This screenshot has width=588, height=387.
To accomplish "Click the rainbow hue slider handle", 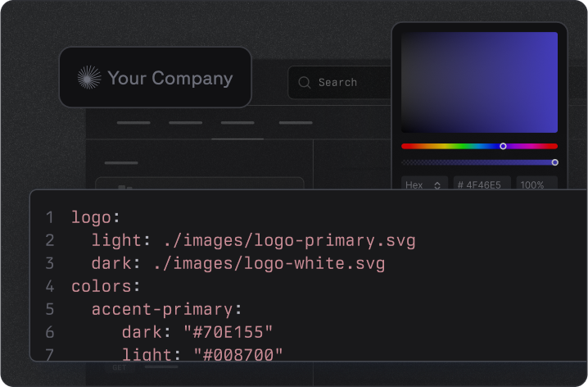I will pyautogui.click(x=503, y=146).
